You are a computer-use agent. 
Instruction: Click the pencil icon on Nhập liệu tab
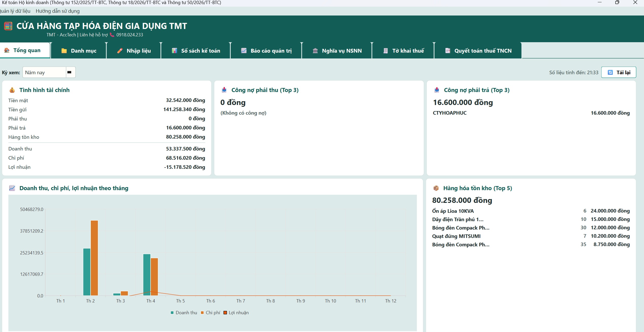[120, 51]
